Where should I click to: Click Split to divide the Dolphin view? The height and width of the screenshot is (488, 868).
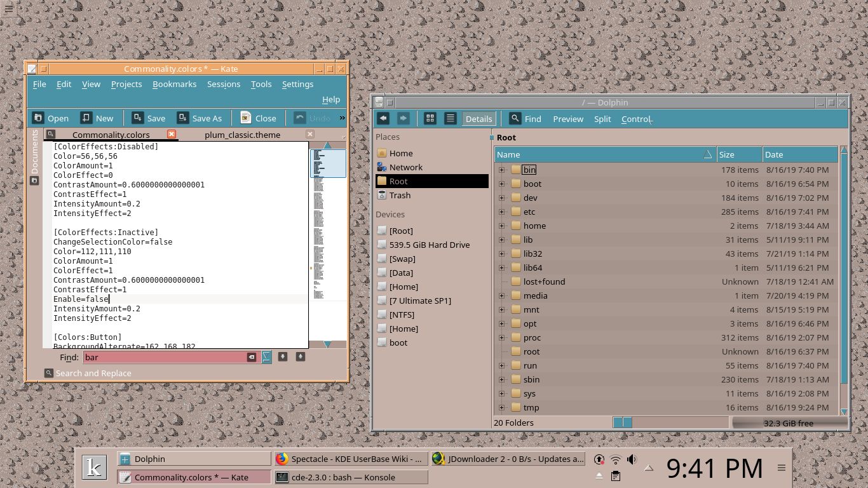[x=602, y=119]
